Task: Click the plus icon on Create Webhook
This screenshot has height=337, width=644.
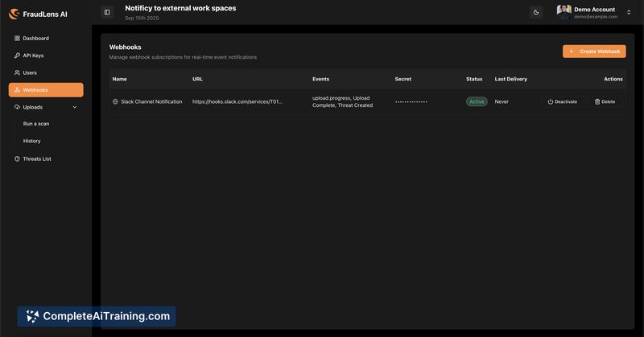Action: click(571, 51)
